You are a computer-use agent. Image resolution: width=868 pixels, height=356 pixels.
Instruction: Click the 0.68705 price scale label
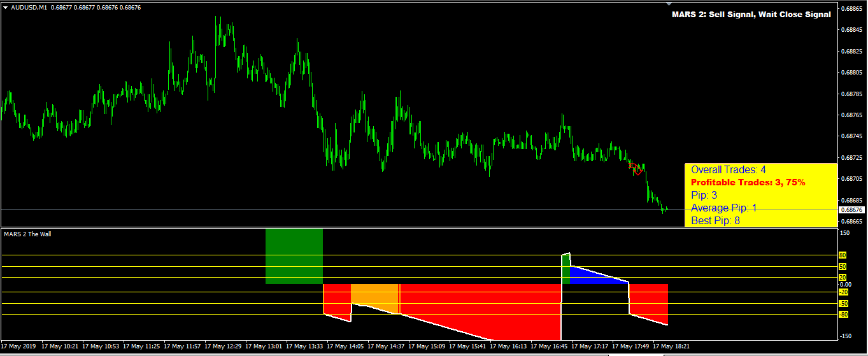(852, 179)
